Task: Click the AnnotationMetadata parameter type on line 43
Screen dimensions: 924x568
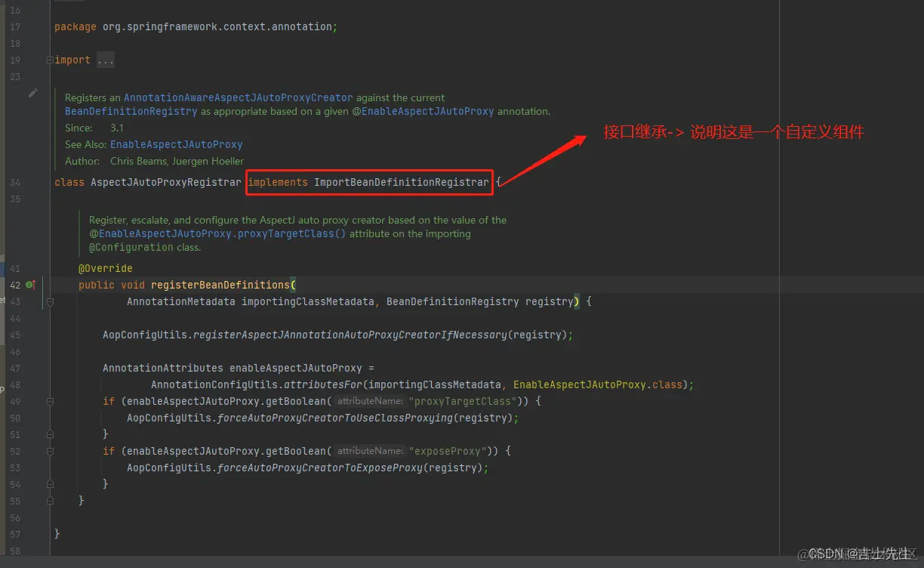Action: point(181,301)
